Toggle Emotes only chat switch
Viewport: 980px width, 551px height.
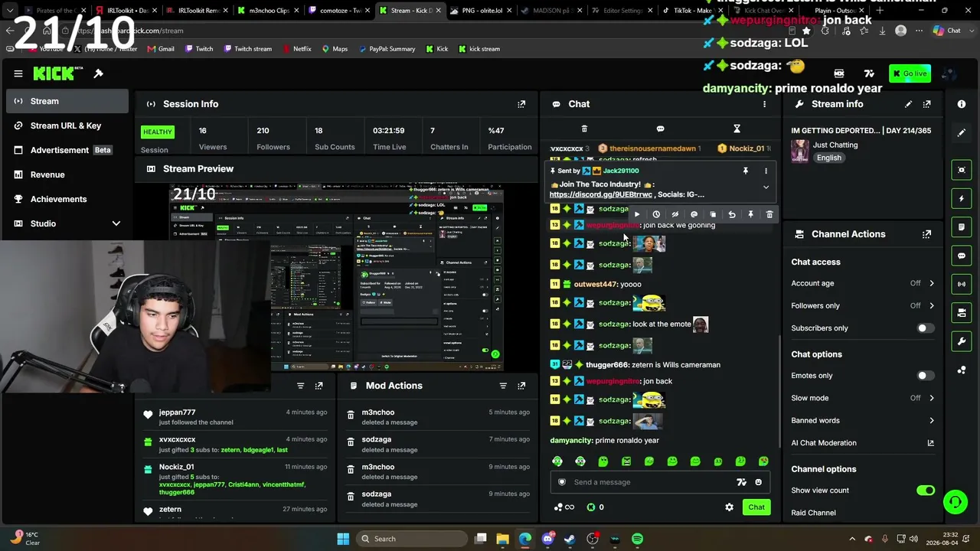click(x=926, y=376)
